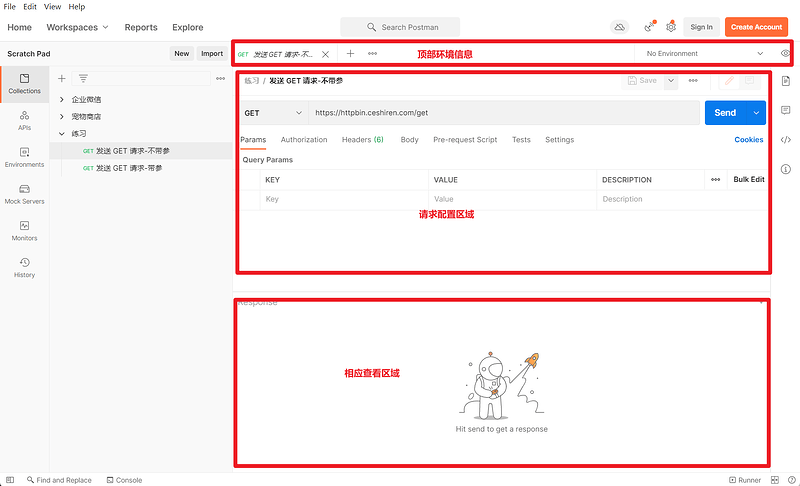Open the History sidebar panel

(x=24, y=267)
